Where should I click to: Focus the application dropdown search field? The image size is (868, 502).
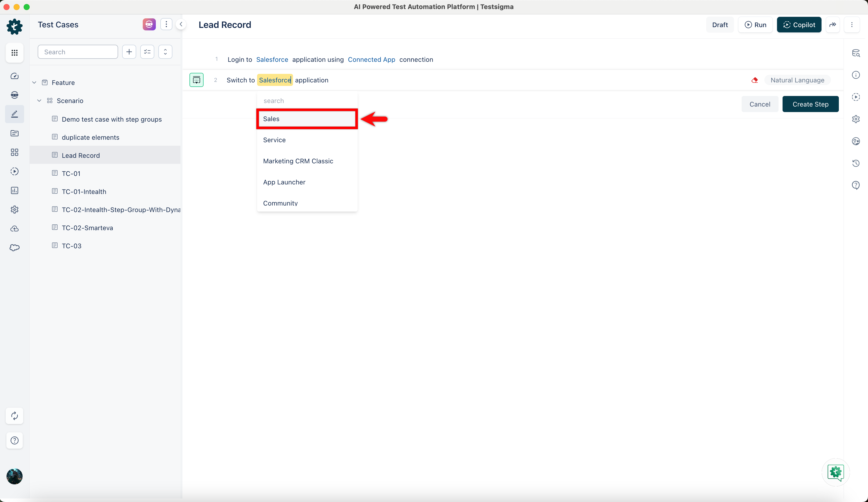pyautogui.click(x=307, y=101)
